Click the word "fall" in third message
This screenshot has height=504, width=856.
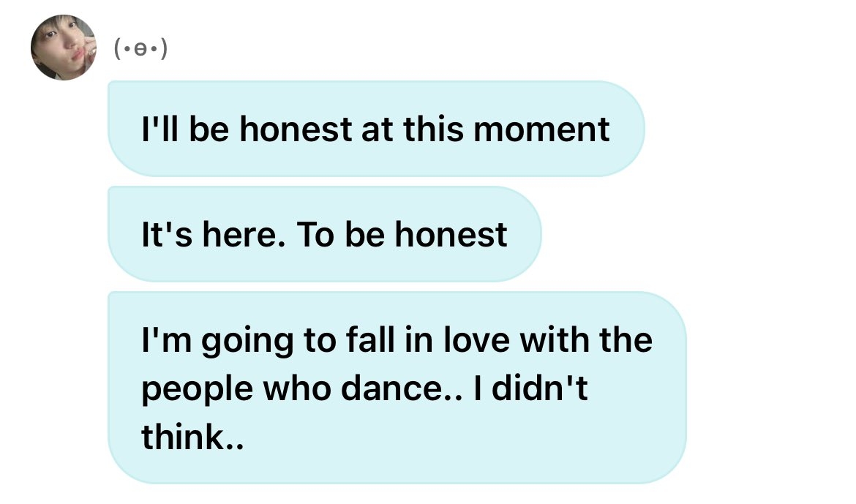coord(369,339)
